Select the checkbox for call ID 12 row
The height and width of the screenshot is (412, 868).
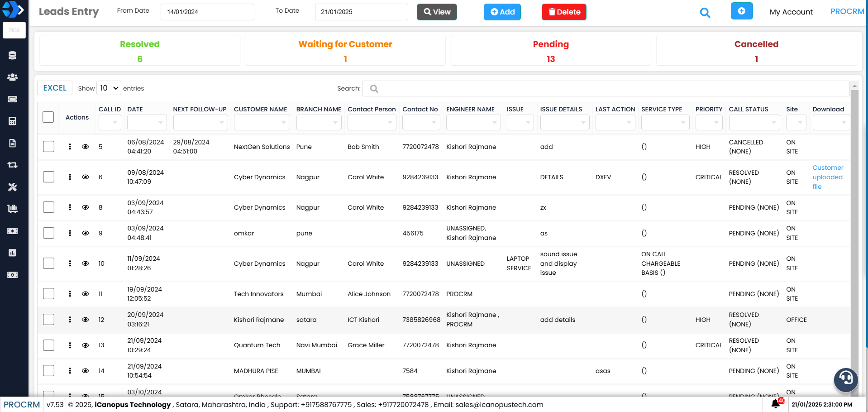[48, 320]
